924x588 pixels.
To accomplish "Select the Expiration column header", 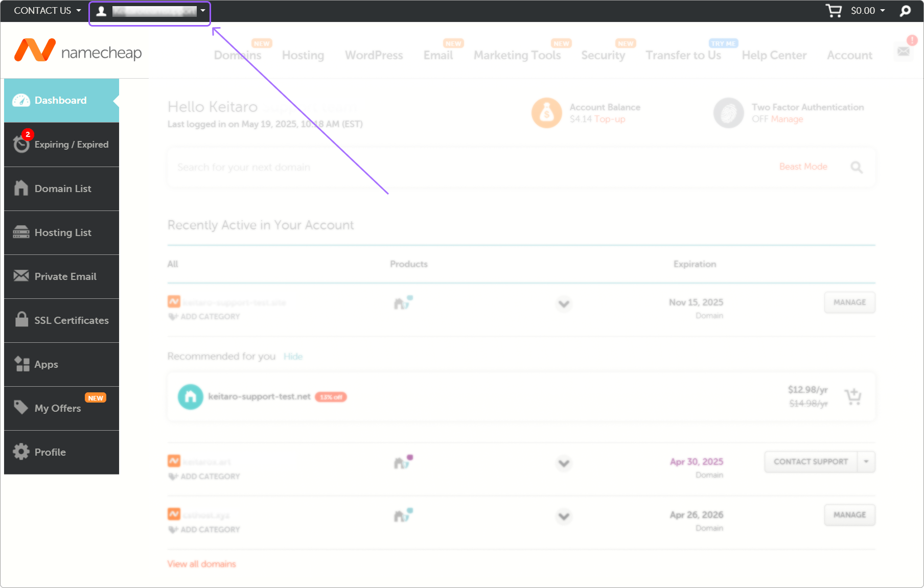I will 695,264.
